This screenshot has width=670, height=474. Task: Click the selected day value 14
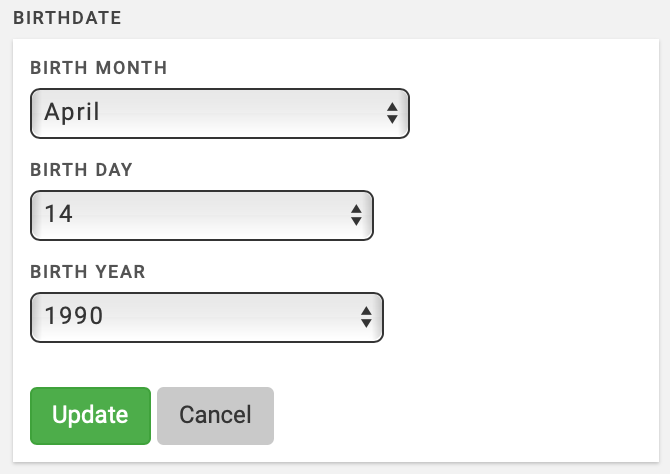coord(59,215)
